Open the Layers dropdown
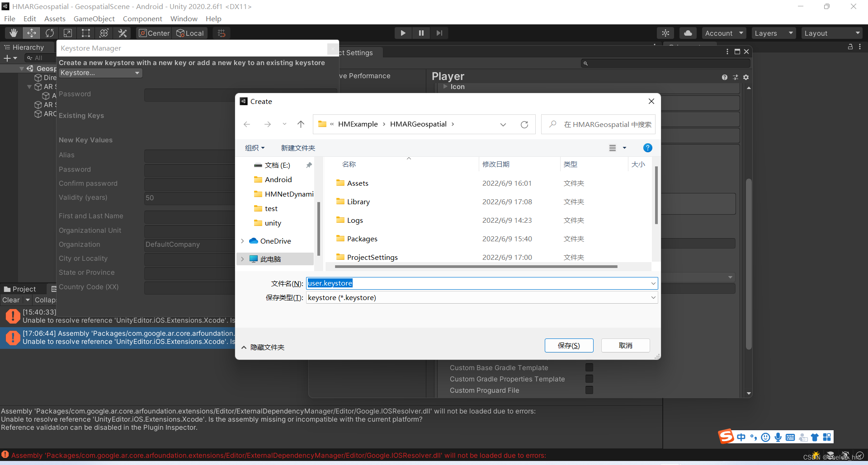This screenshot has width=868, height=465. [x=774, y=33]
